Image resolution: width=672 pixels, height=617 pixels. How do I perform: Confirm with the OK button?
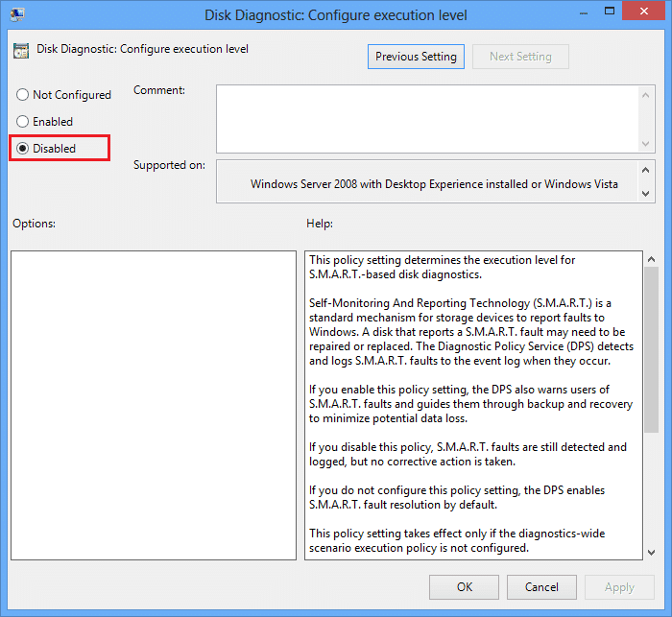pos(464,587)
